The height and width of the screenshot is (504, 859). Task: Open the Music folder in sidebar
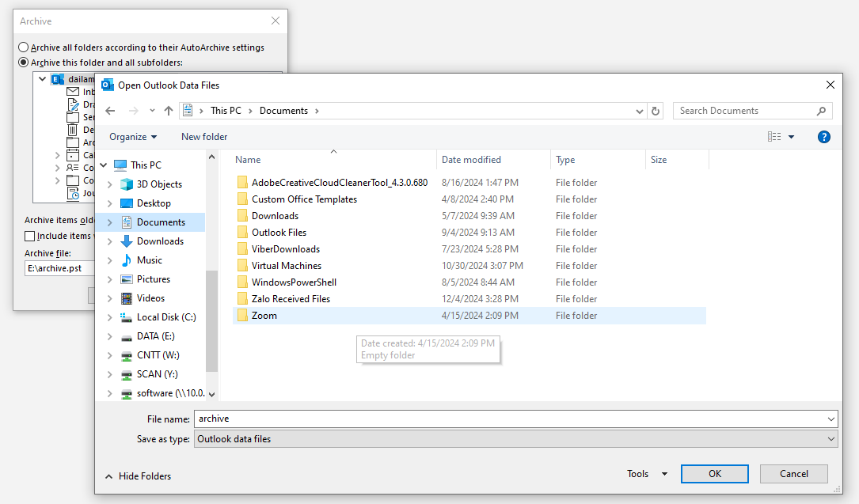pyautogui.click(x=149, y=260)
